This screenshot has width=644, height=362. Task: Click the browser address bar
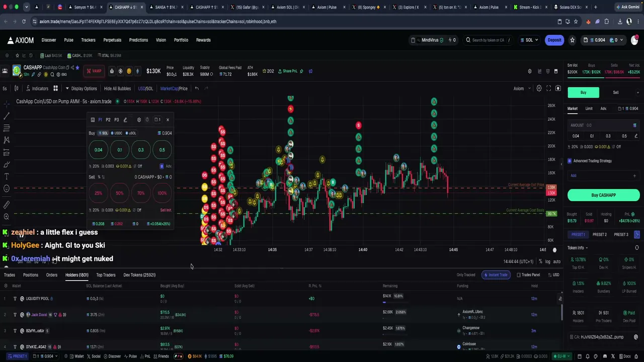[292, 22]
